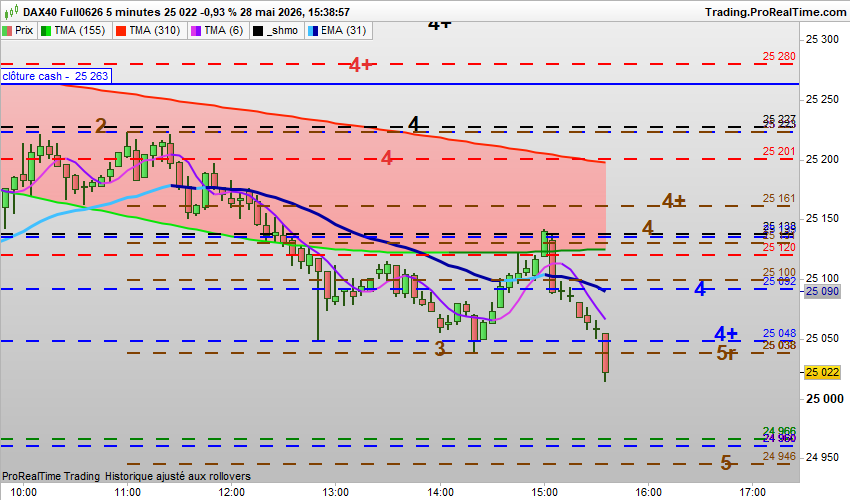Click the bold 25 000 price axis label
The height and width of the screenshot is (500, 850).
(x=825, y=399)
